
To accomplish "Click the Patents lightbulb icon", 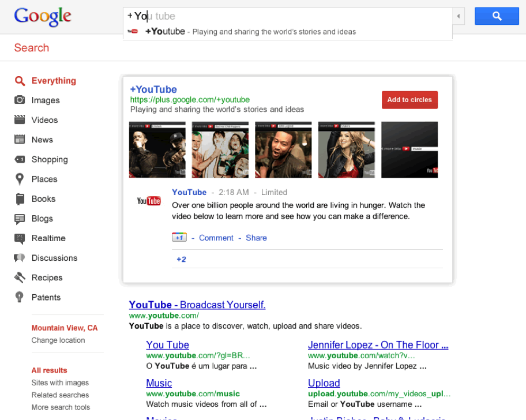I will (x=20, y=297).
